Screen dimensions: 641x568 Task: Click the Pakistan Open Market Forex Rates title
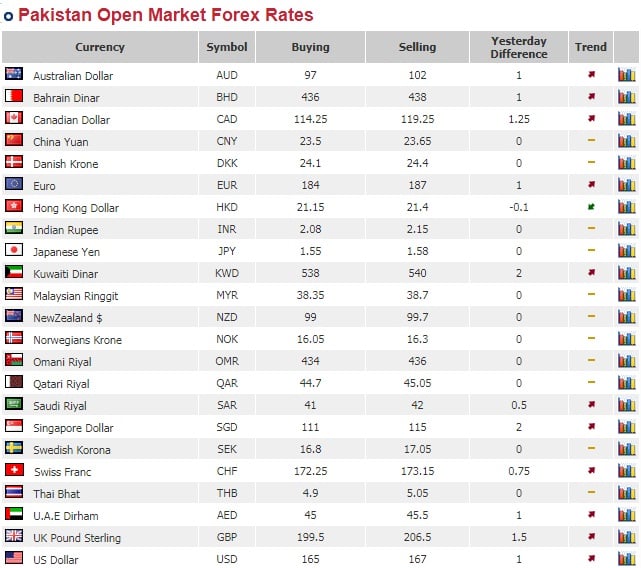pyautogui.click(x=165, y=15)
